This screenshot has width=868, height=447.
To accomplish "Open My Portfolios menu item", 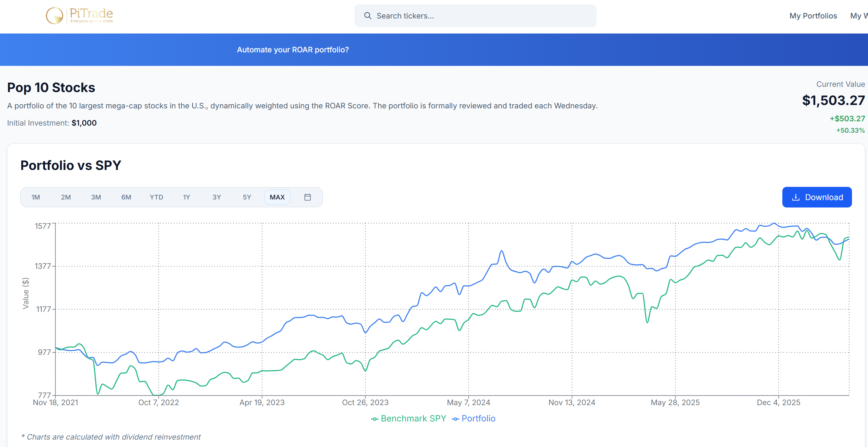I will click(x=813, y=16).
